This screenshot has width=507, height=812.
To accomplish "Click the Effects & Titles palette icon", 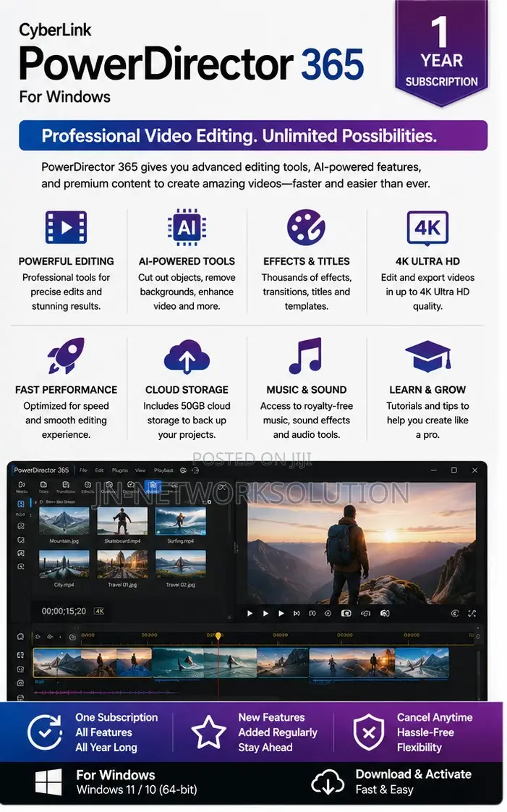I will pos(306,227).
